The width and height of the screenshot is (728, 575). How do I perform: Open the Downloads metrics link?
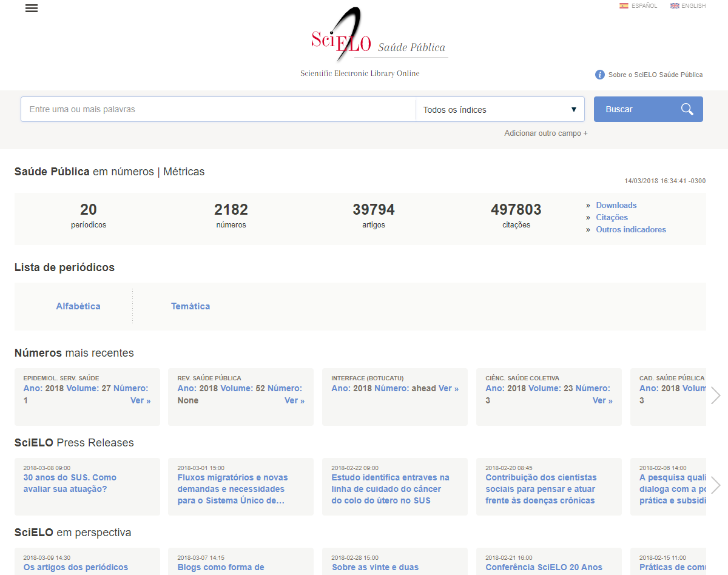pyautogui.click(x=616, y=205)
